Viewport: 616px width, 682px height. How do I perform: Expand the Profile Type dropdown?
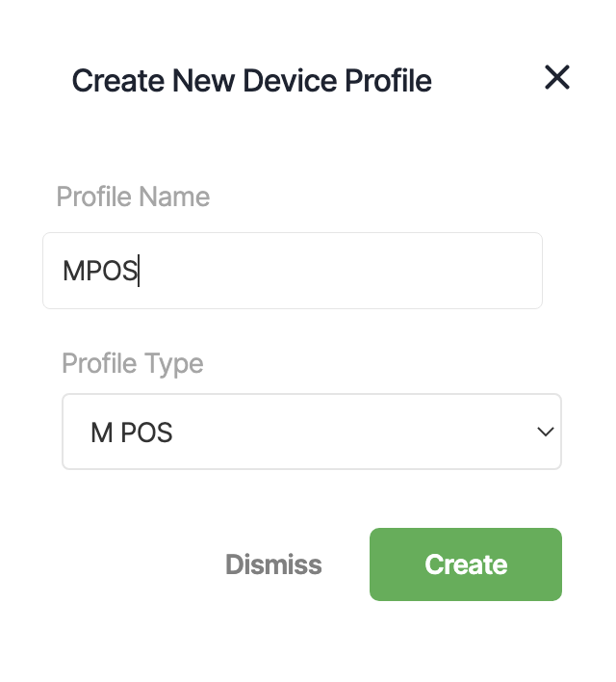pyautogui.click(x=312, y=432)
